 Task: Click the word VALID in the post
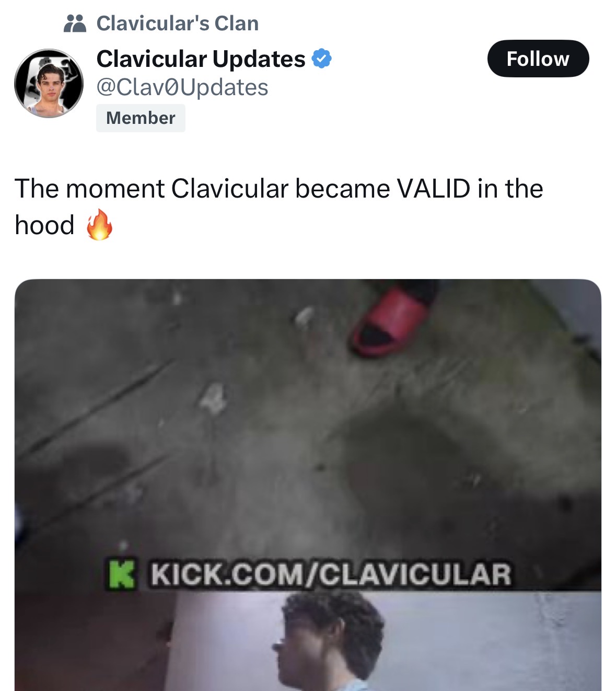pyautogui.click(x=434, y=189)
